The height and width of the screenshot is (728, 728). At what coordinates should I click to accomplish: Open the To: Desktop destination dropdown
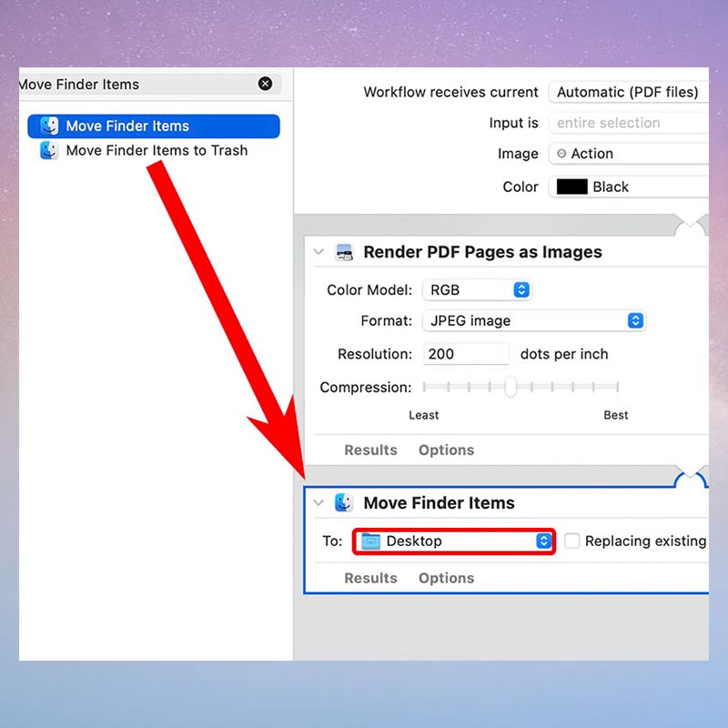click(x=453, y=541)
